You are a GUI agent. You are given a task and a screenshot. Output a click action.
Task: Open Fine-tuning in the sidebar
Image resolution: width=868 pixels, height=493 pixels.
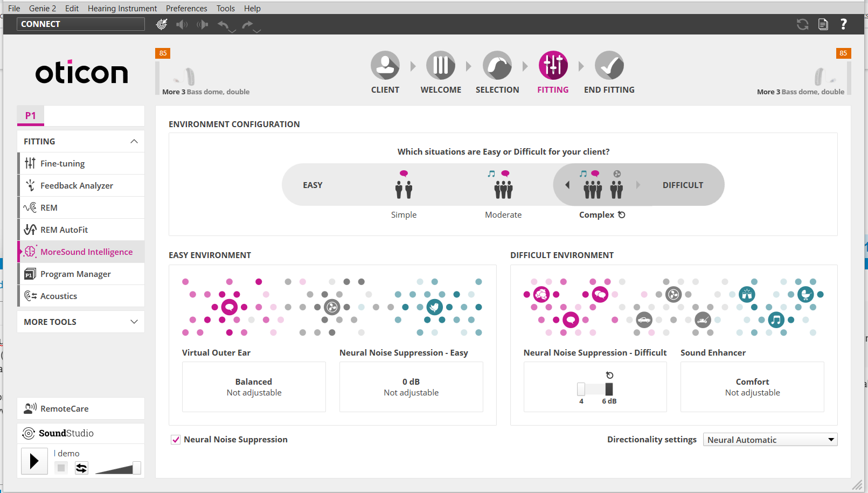pyautogui.click(x=81, y=163)
